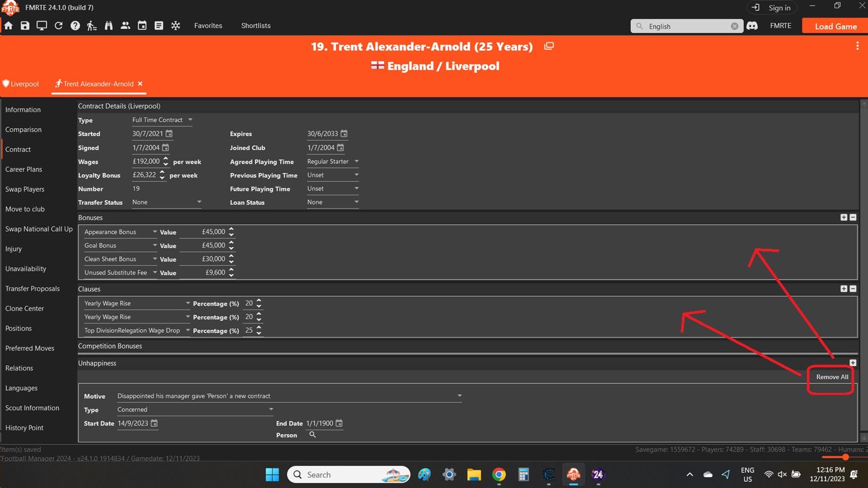The height and width of the screenshot is (488, 868).
Task: Go to Clone Center sidebar section
Action: [x=24, y=308]
